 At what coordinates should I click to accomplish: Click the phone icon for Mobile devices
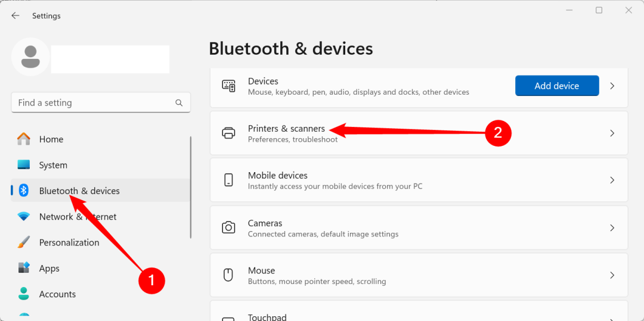(x=228, y=180)
